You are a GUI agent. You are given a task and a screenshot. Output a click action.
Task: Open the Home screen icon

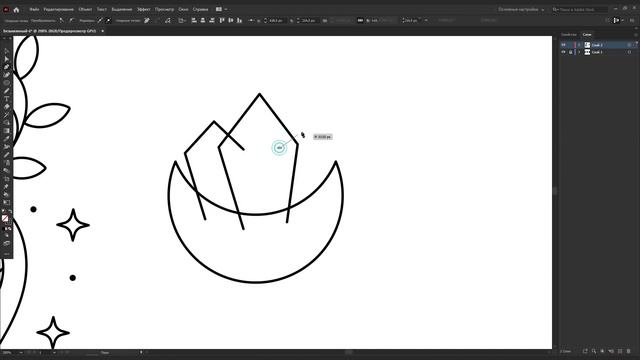click(16, 9)
